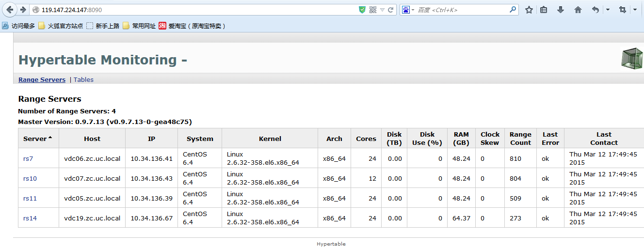Bookmark this page with the star icon
This screenshot has width=644, height=249.
tap(529, 10)
